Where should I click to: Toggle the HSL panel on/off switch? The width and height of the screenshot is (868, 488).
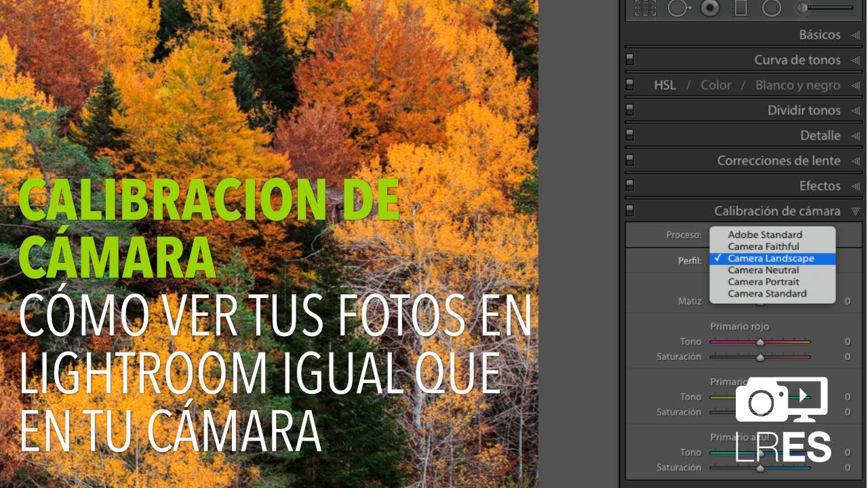click(629, 85)
